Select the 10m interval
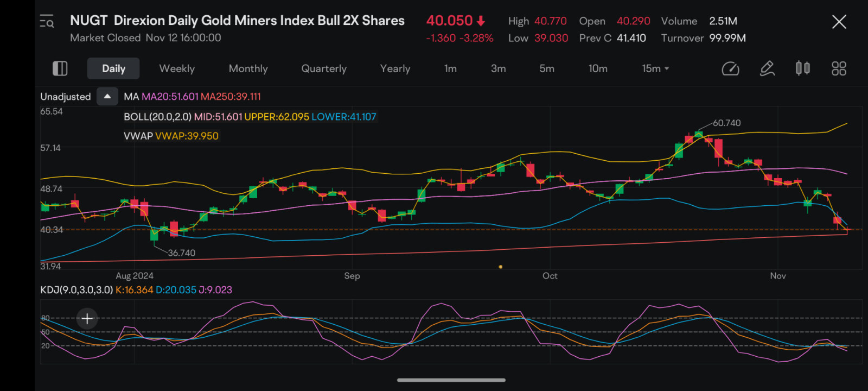The image size is (868, 391). (x=598, y=68)
